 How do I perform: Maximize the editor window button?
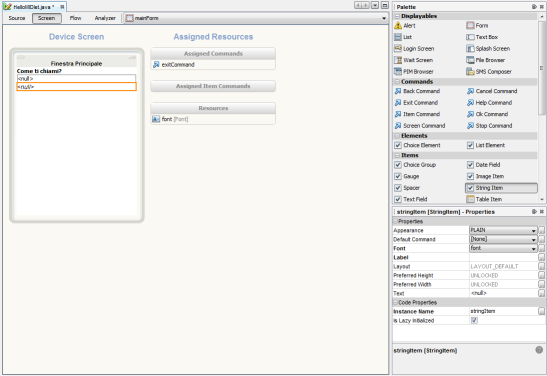[384, 5]
